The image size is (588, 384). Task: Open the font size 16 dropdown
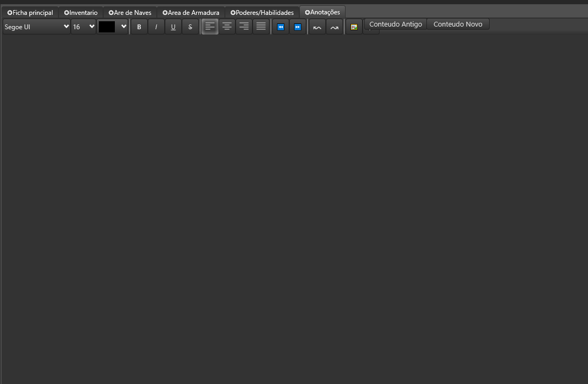point(83,27)
